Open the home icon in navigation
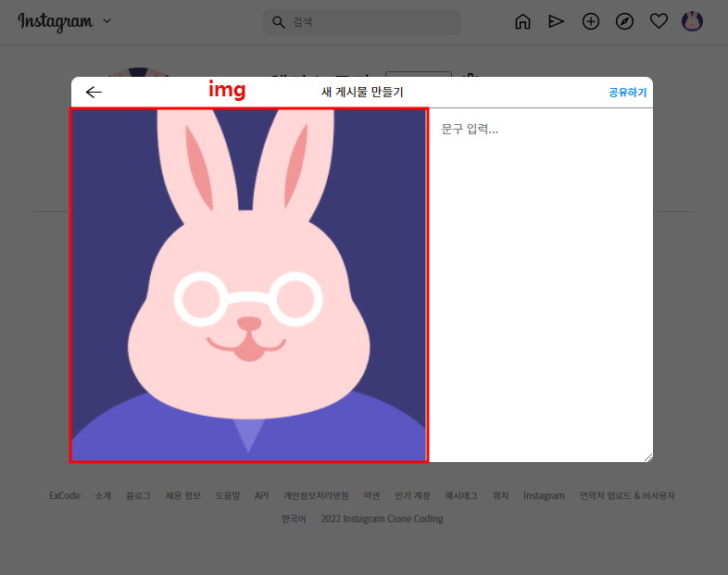This screenshot has height=575, width=728. pyautogui.click(x=522, y=21)
